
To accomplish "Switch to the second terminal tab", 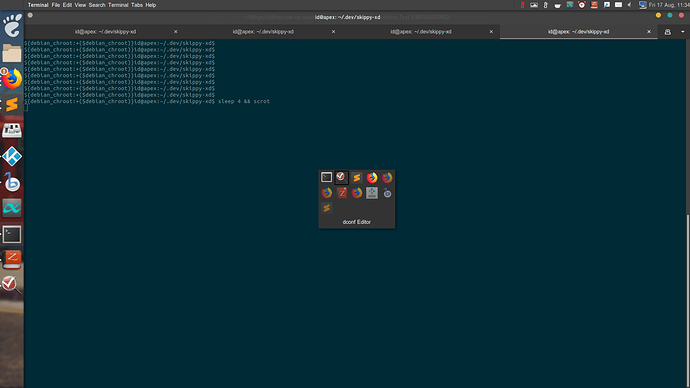I will pyautogui.click(x=263, y=32).
